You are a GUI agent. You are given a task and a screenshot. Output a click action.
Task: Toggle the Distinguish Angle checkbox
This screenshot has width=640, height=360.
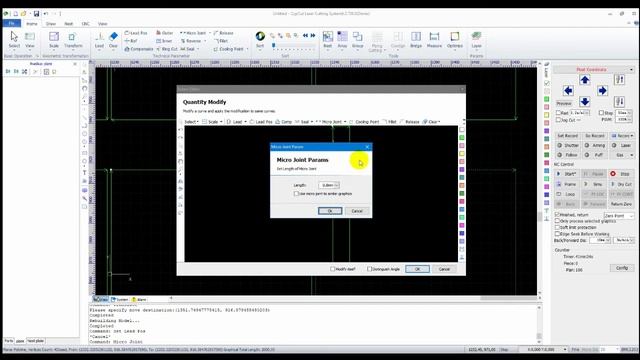(369, 269)
